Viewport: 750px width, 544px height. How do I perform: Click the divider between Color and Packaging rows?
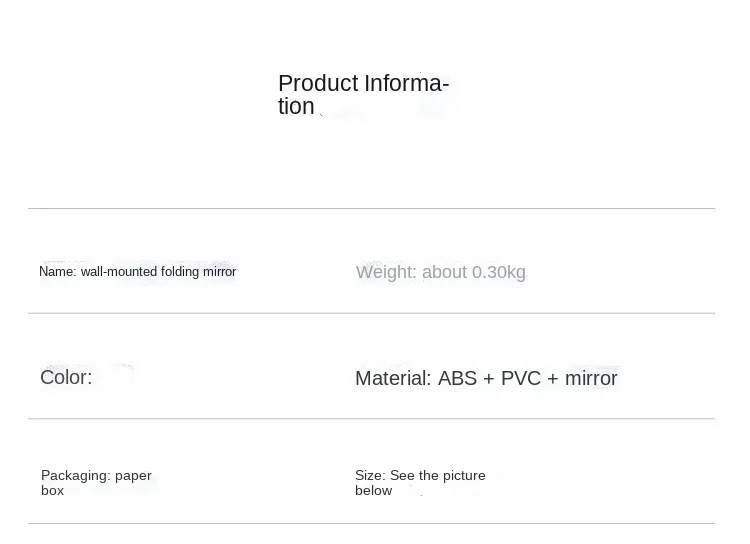pos(371,418)
